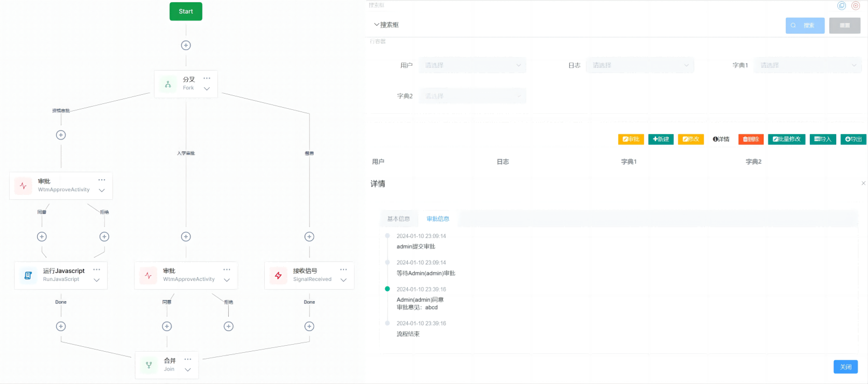The width and height of the screenshot is (868, 384).
Task: Open the three-dot menu on Fork node
Action: coord(207,79)
